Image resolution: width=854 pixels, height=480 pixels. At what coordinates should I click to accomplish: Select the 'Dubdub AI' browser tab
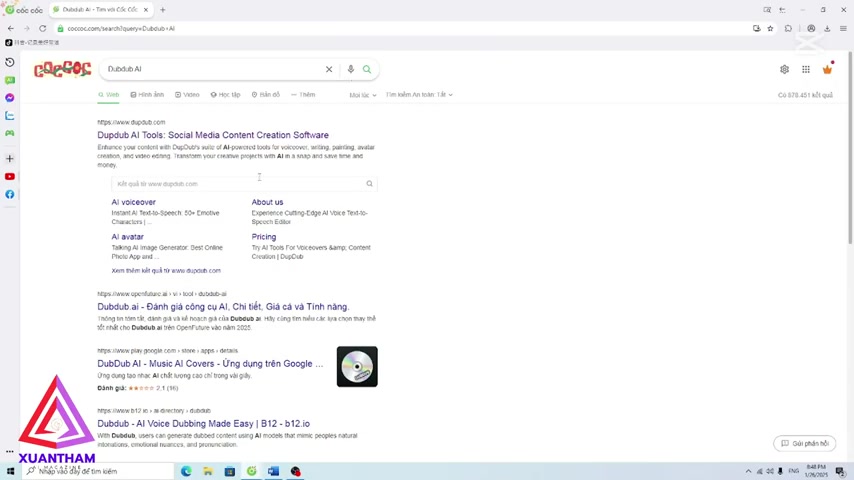[99, 10]
